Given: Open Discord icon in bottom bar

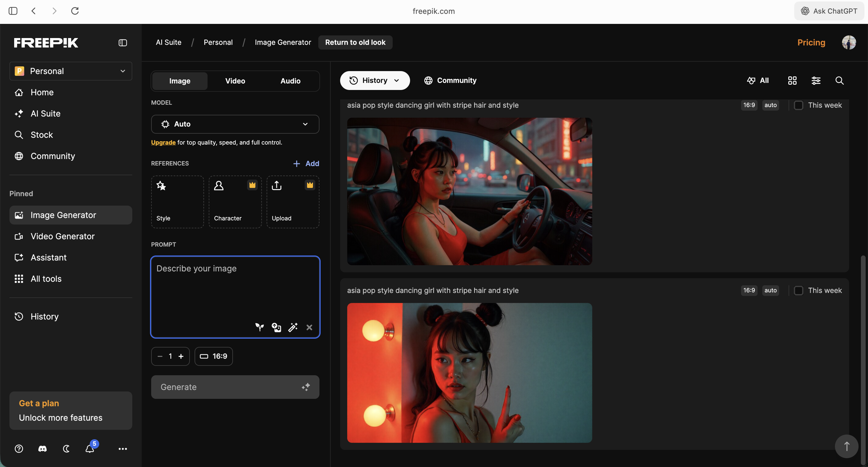Looking at the screenshot, I should point(43,448).
